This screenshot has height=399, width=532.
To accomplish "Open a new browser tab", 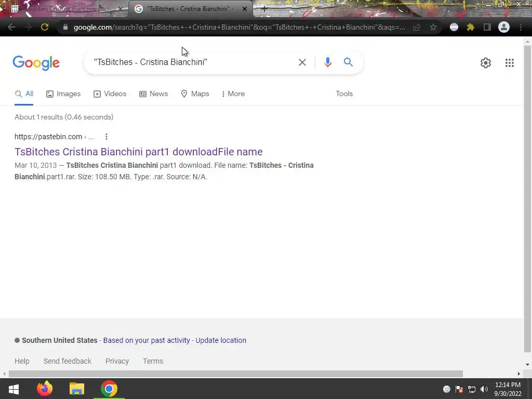I will pos(264,9).
